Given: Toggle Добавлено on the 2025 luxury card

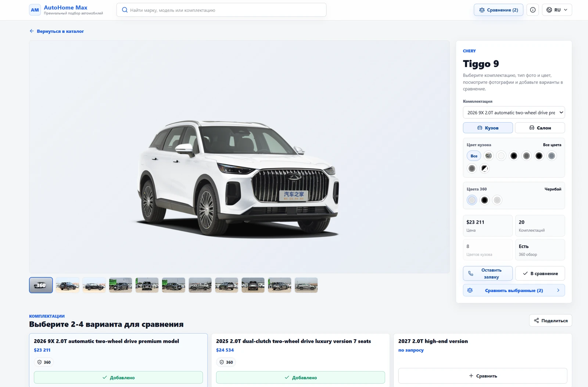Looking at the screenshot, I should click(301, 377).
